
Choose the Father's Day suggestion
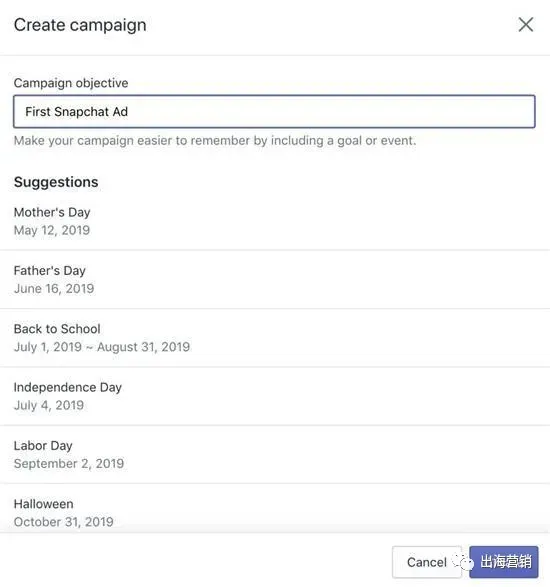pos(275,279)
